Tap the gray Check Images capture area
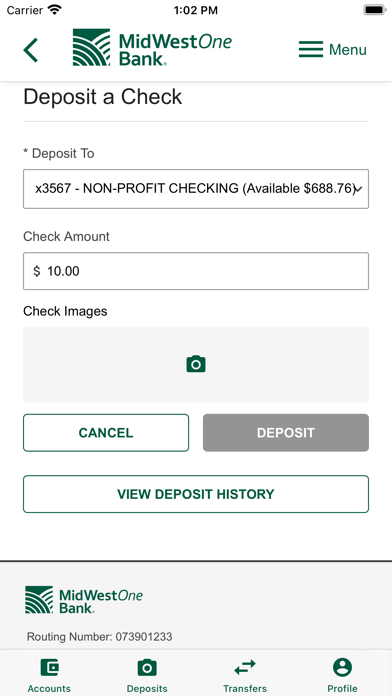This screenshot has height=696, width=392. click(x=196, y=364)
